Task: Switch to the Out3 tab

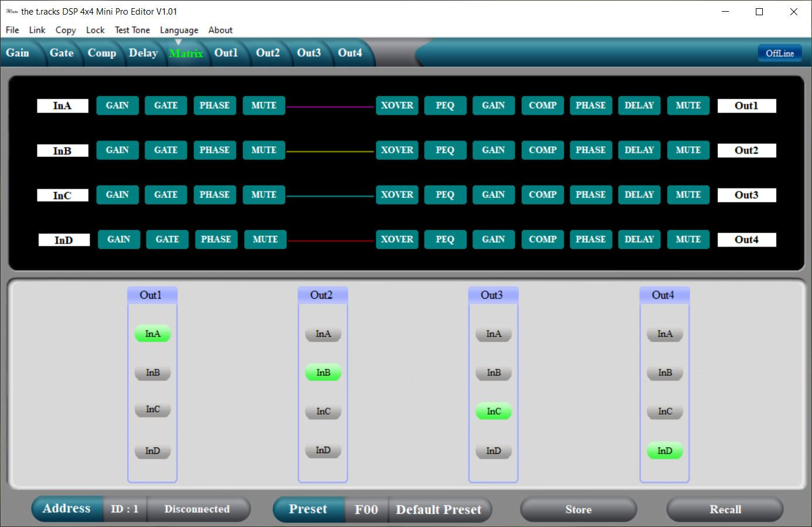Action: coord(309,53)
